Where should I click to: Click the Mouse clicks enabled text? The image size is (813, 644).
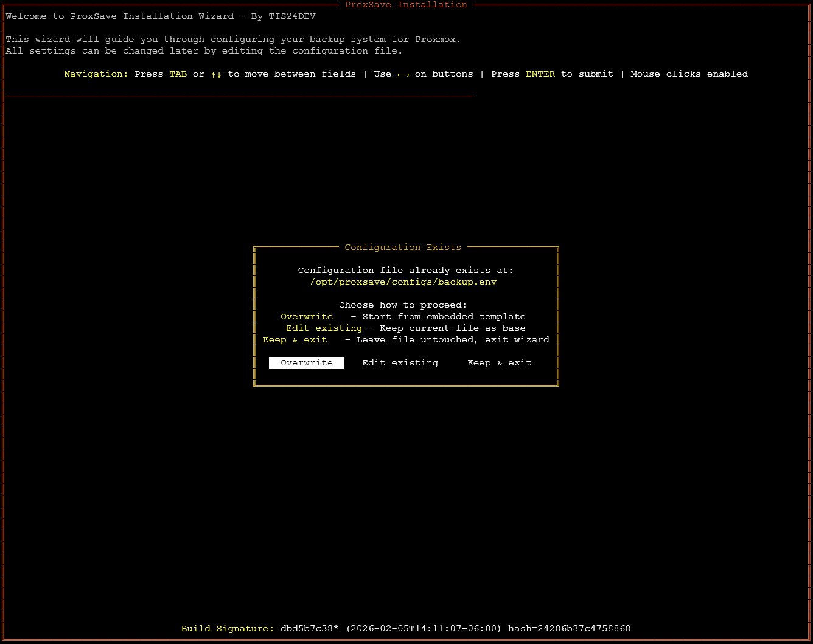coord(689,74)
